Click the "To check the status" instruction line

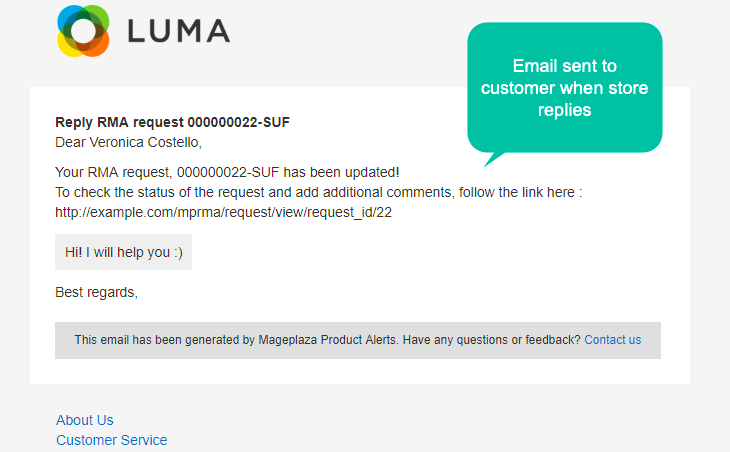click(318, 192)
